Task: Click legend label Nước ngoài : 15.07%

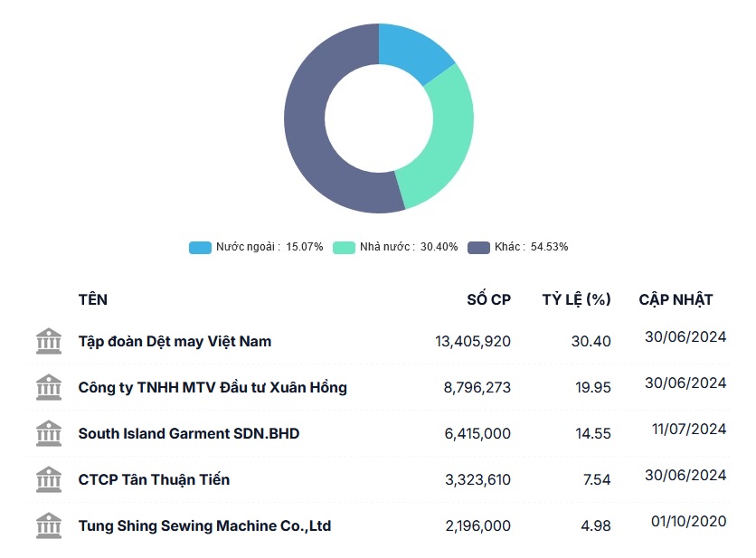Action: [x=269, y=247]
